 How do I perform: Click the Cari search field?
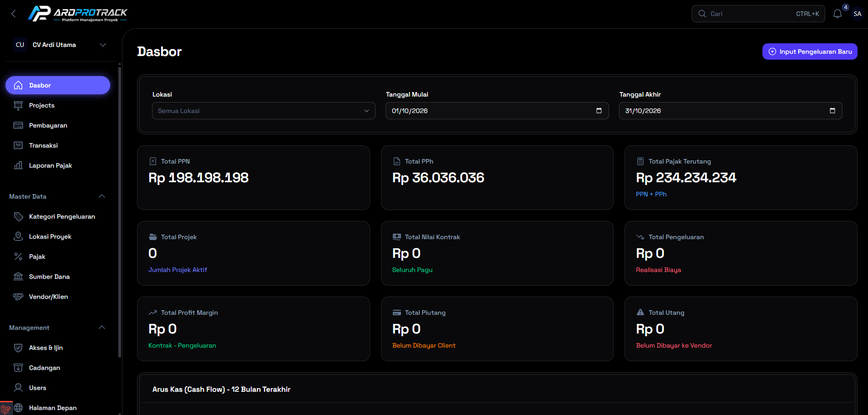point(758,14)
